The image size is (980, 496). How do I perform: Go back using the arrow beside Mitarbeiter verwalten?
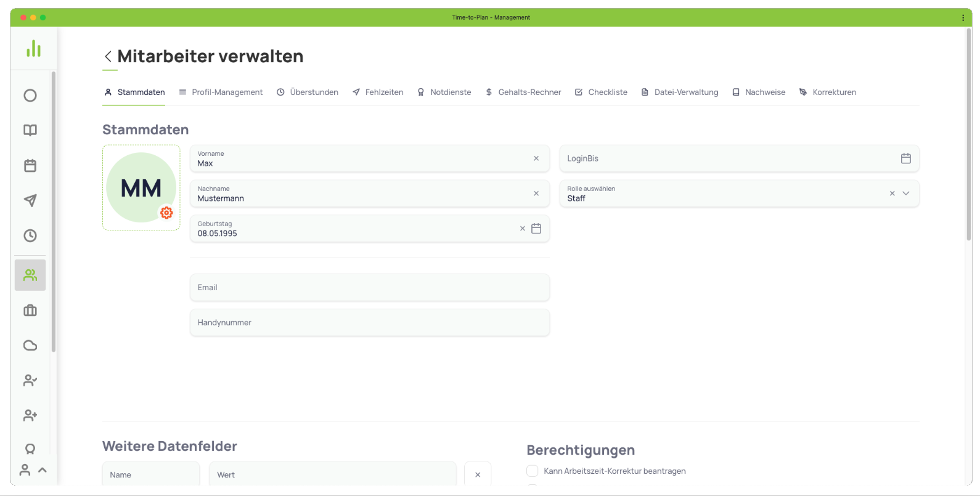click(108, 57)
